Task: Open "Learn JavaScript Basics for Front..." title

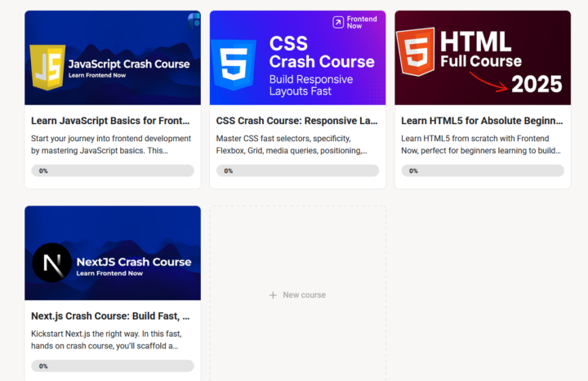Action: (x=111, y=121)
